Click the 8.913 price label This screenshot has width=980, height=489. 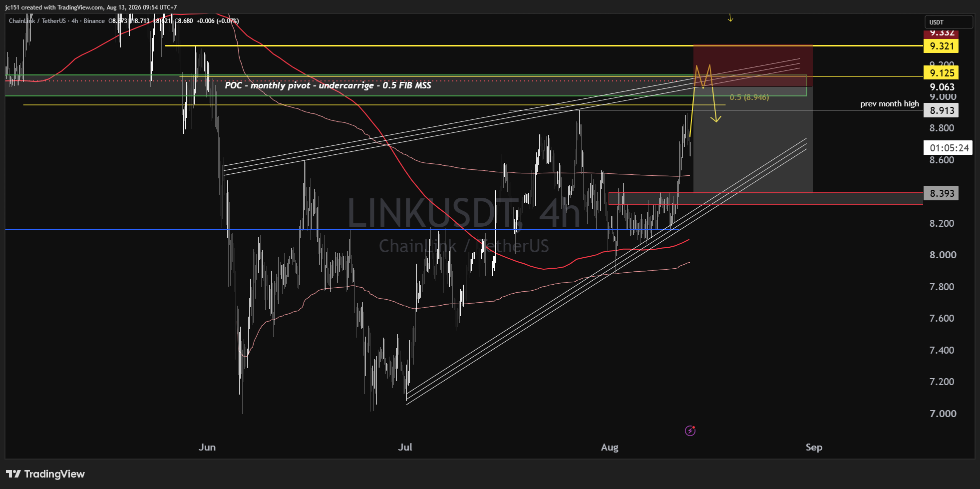click(x=941, y=110)
